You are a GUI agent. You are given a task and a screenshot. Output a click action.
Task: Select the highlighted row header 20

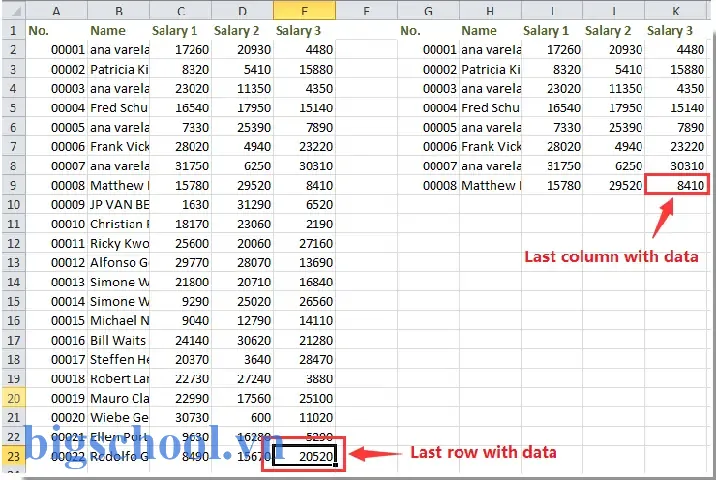pyautogui.click(x=13, y=398)
